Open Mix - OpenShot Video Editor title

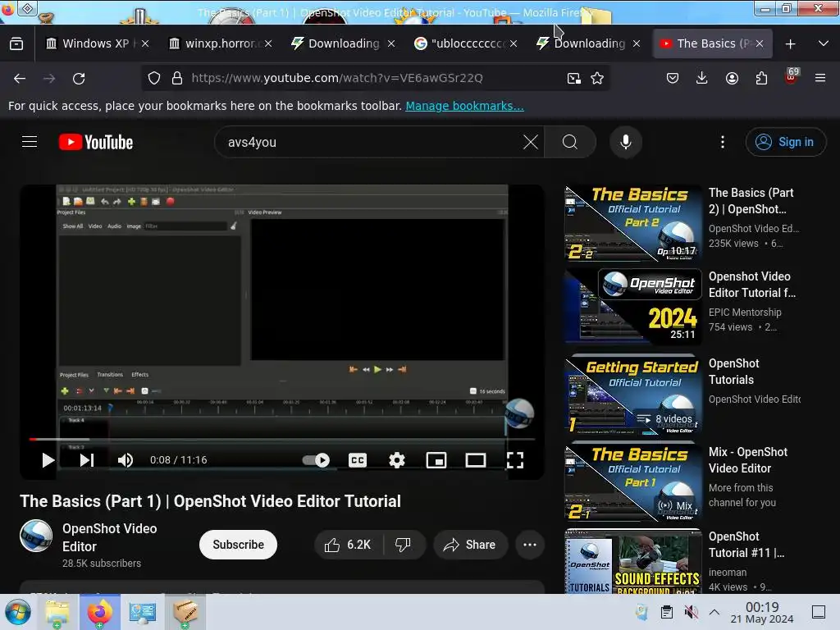click(748, 460)
